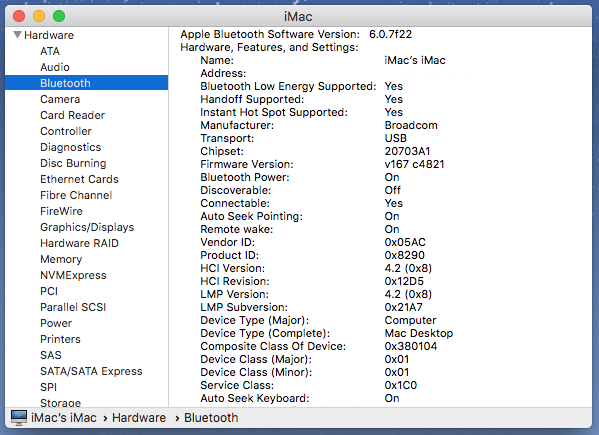Click the green zoom window button
This screenshot has height=435, width=599.
click(x=59, y=16)
